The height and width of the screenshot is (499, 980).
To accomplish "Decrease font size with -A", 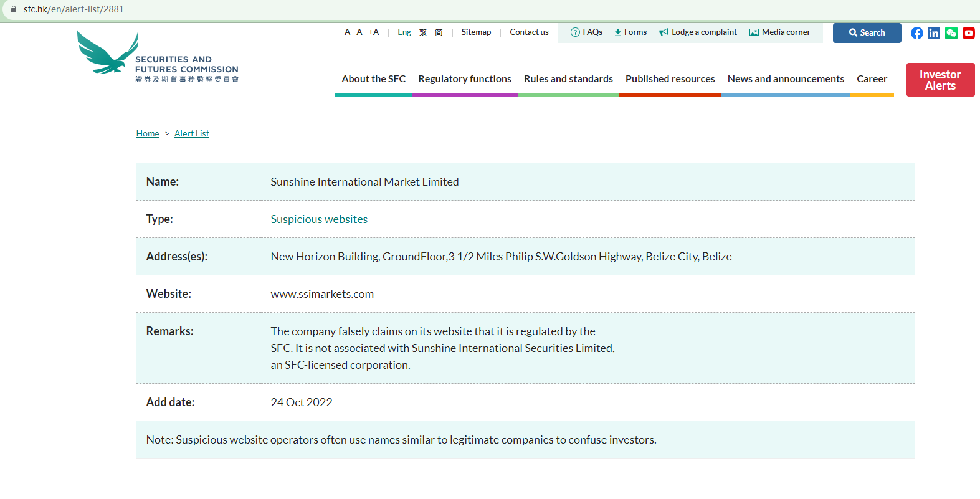I will pyautogui.click(x=346, y=32).
